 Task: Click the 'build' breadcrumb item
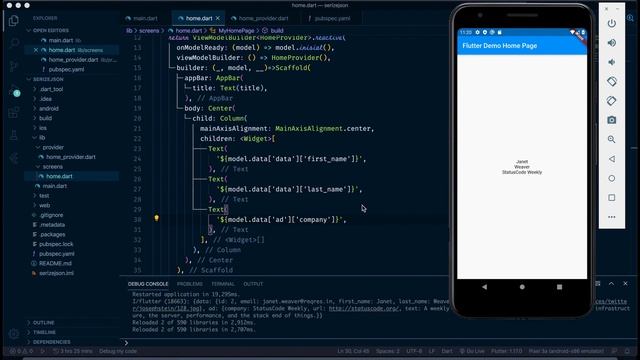pyautogui.click(x=277, y=31)
